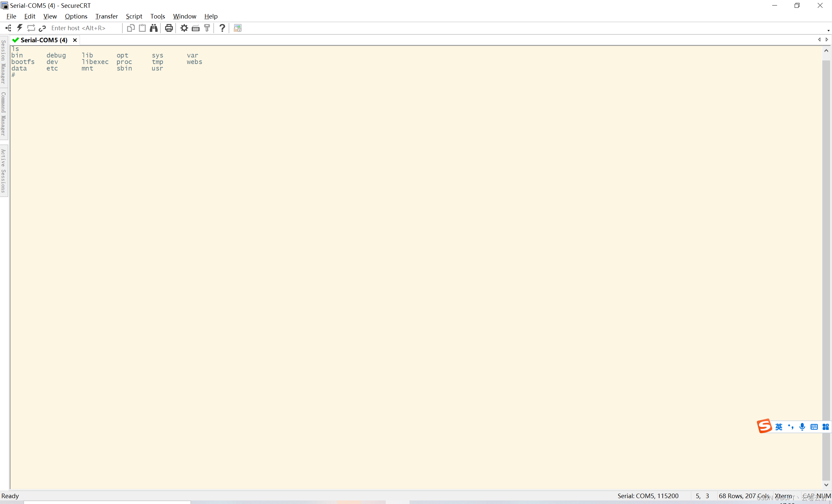
Task: Open the Tools menu
Action: point(157,16)
